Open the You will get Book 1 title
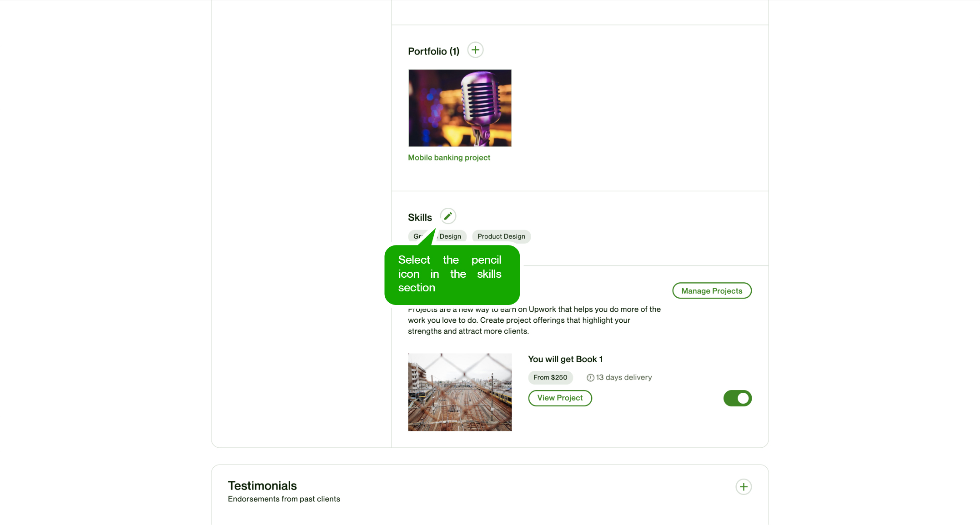This screenshot has height=525, width=980. click(x=565, y=359)
